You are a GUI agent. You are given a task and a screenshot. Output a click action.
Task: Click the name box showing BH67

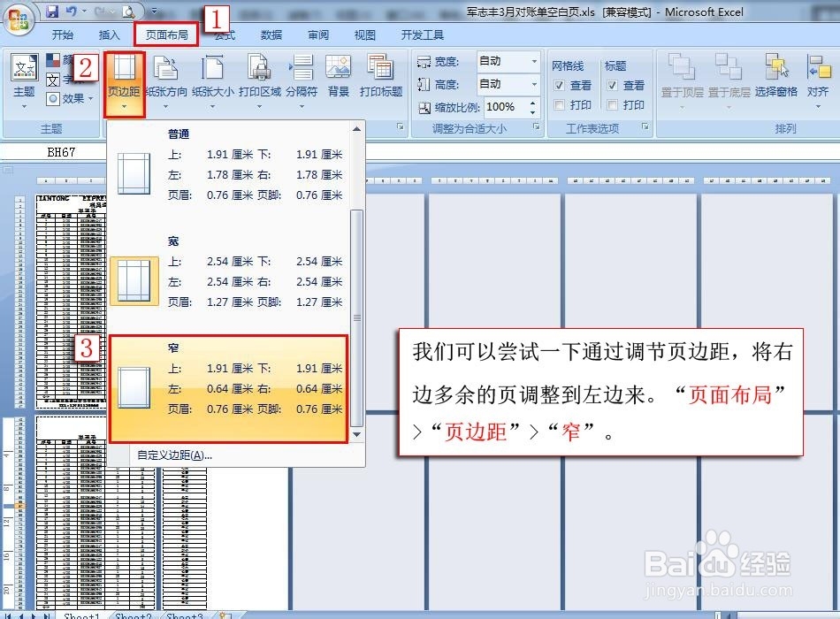click(x=61, y=152)
